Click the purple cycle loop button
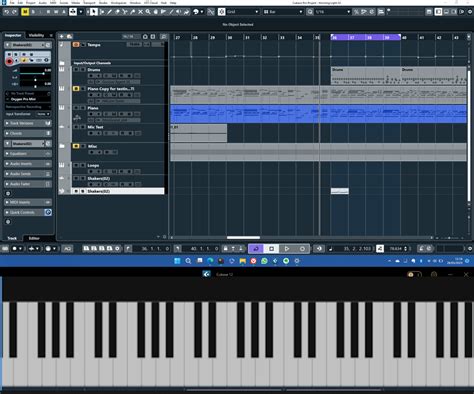Viewport: 474px width, 394px height. pos(256,249)
